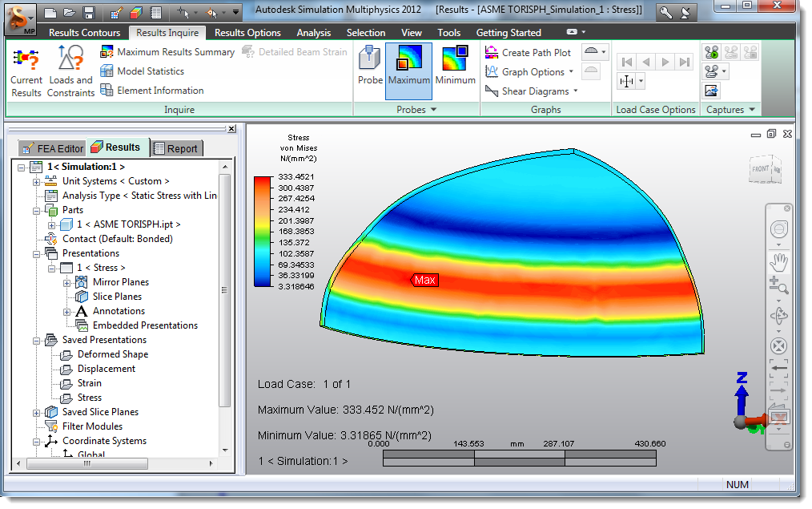Expand the Probes panel dropdown
812x509 pixels.
(433, 109)
